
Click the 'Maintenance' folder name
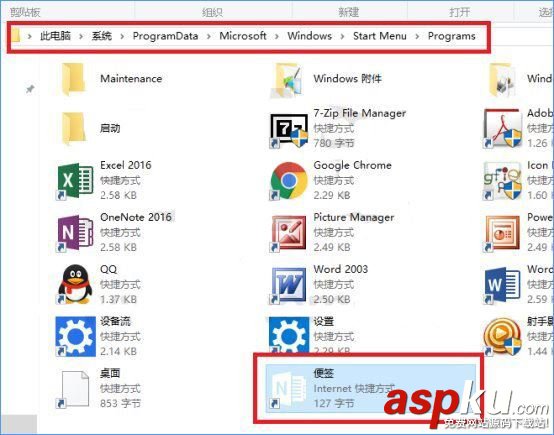[x=131, y=78]
